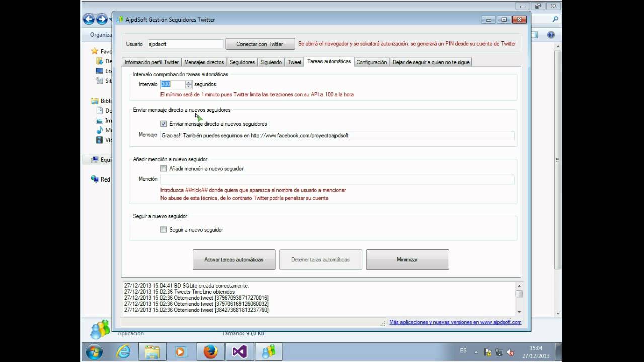Viewport: 644px width, 362px height.
Task: Launch Internet Explorer from taskbar
Action: click(x=124, y=352)
